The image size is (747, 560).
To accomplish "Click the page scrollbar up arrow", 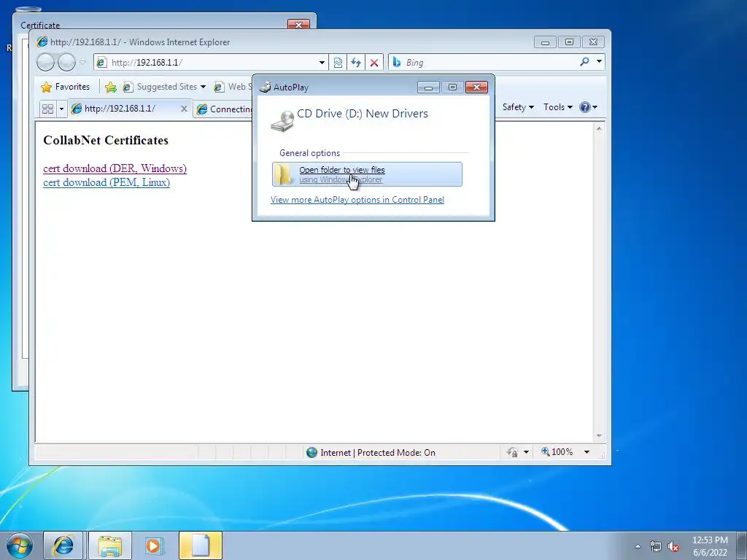I will pyautogui.click(x=600, y=128).
